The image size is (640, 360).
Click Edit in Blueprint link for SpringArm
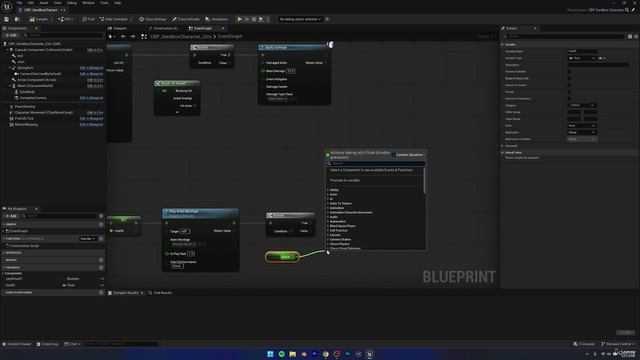(x=91, y=68)
